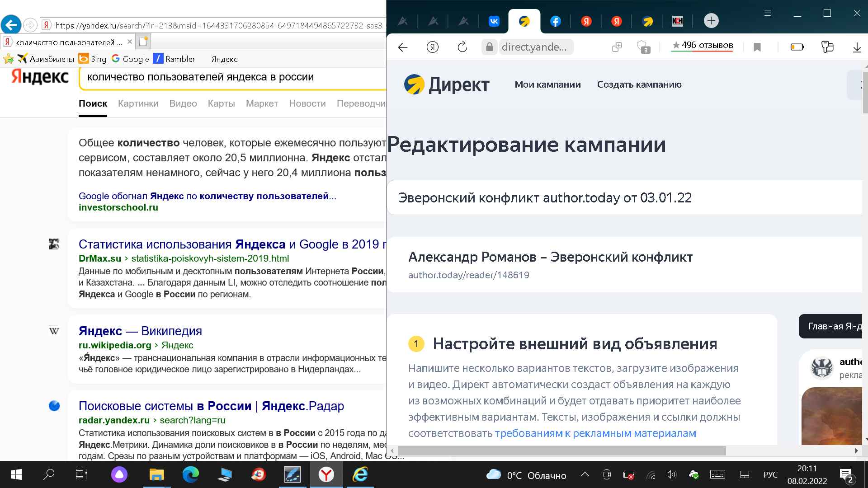
Task: Click Создать кампанию link
Action: coord(639,84)
